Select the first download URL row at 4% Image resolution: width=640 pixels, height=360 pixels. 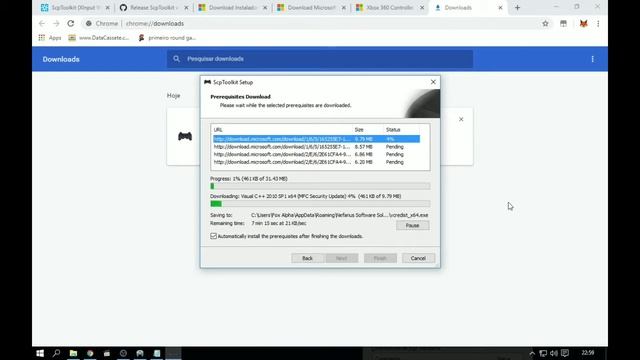(x=316, y=139)
